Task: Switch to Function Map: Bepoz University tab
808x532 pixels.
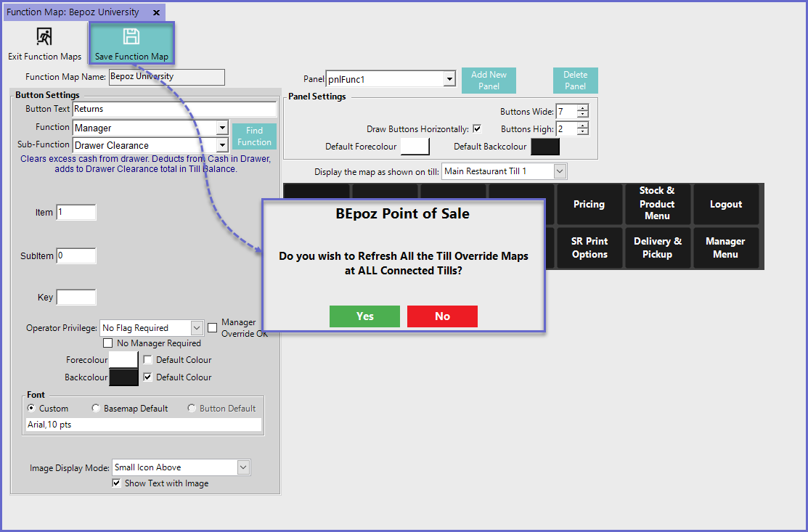Action: (x=73, y=12)
